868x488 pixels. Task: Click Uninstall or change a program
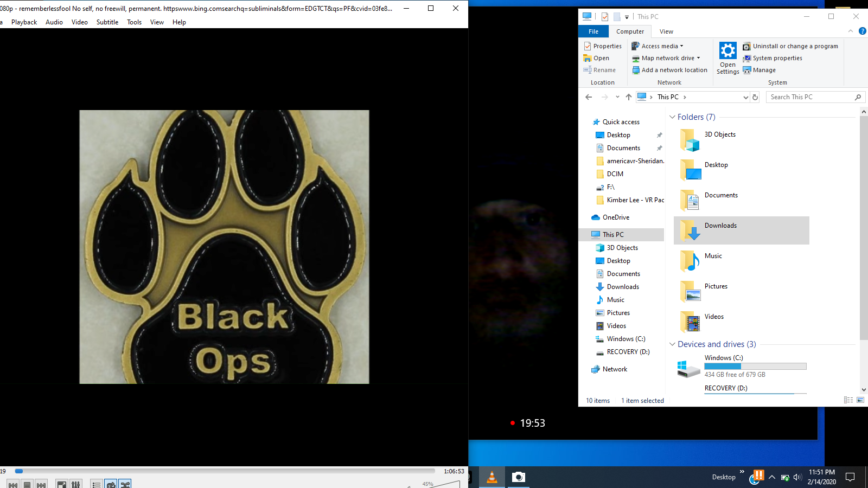tap(790, 46)
